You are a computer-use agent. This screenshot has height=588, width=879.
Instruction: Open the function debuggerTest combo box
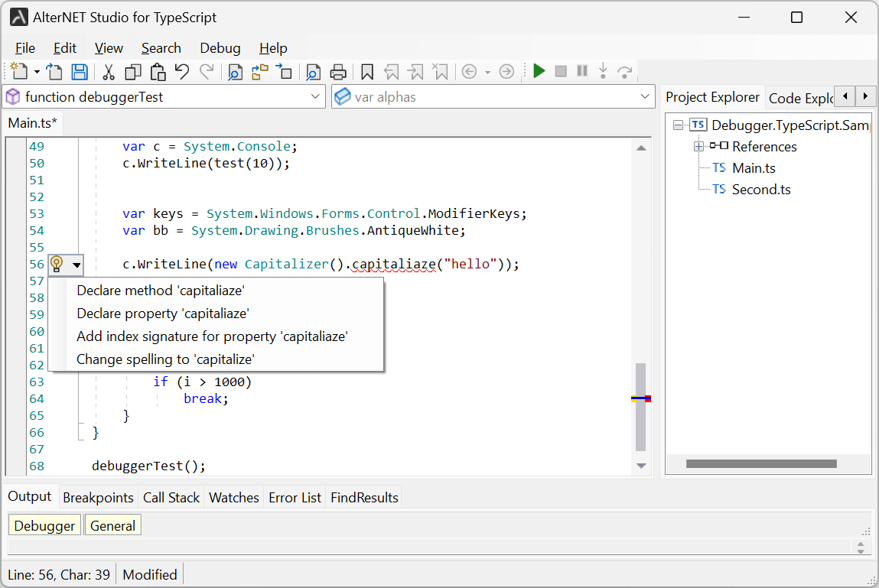(164, 97)
